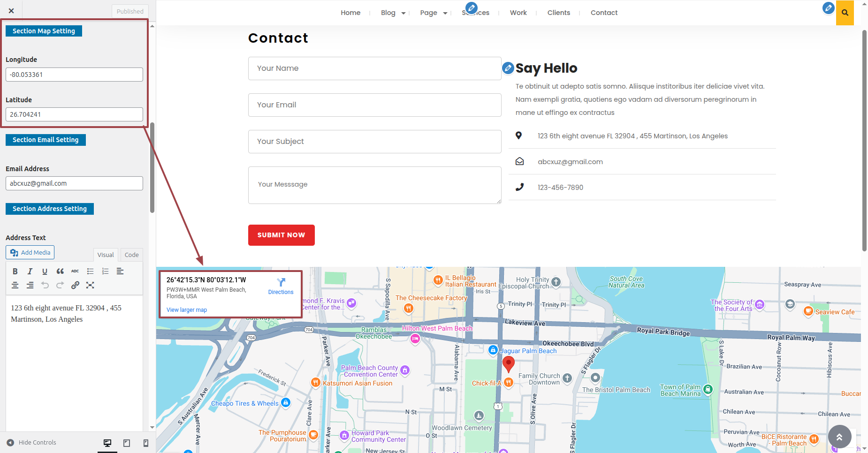Click the Hilton West Palm Beach marker
This screenshot has height=453, width=868.
[415, 338]
